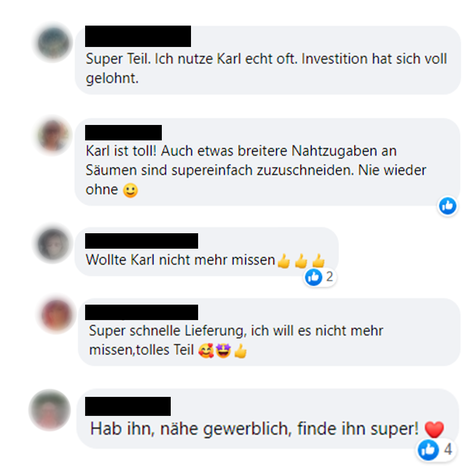Click the smiley emoji after 'ohne'
The height and width of the screenshot is (476, 476).
[x=130, y=190]
